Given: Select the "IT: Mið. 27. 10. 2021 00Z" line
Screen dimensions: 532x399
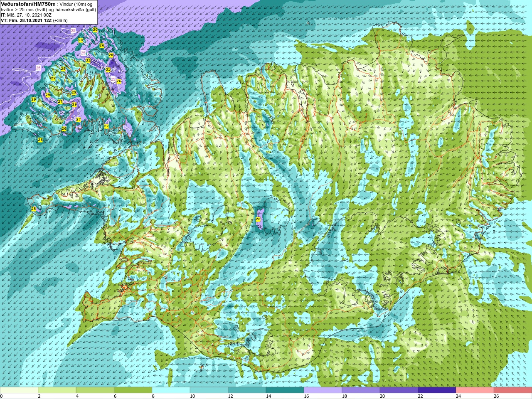Looking at the screenshot, I should [26, 15].
